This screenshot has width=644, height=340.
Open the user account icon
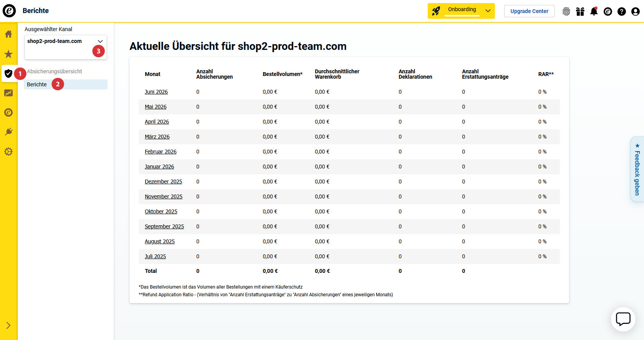(636, 12)
